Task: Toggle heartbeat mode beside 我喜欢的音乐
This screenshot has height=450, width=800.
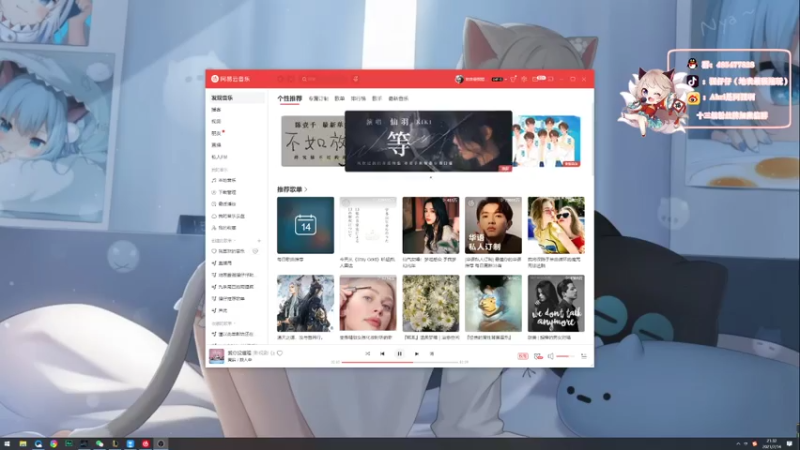Action: pos(255,251)
